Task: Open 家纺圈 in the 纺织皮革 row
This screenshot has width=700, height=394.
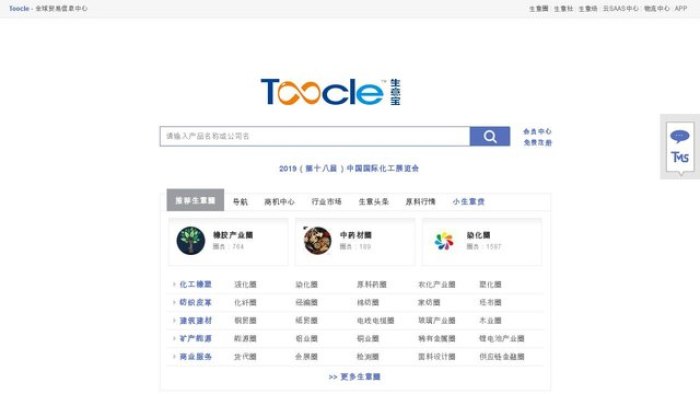Action: 429,302
